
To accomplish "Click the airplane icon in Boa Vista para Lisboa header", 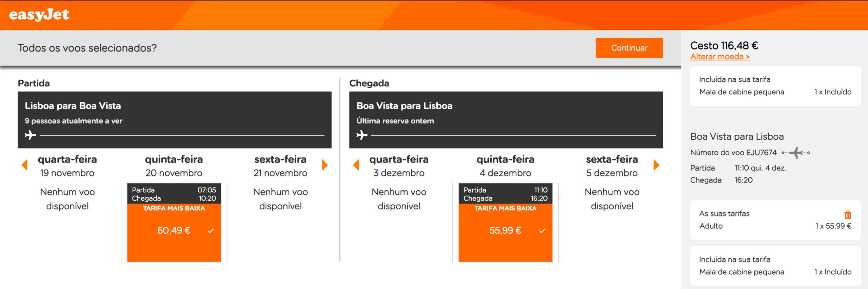I will 362,135.
